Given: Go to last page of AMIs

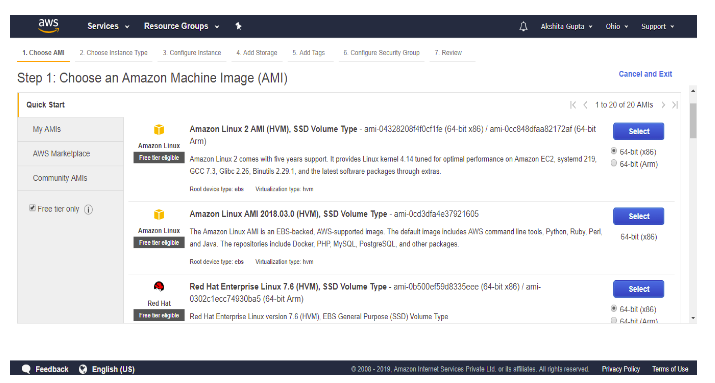Looking at the screenshot, I should tap(675, 105).
